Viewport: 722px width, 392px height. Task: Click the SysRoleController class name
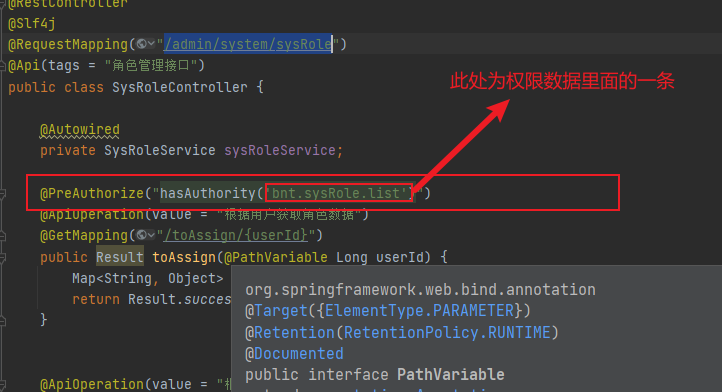180,87
